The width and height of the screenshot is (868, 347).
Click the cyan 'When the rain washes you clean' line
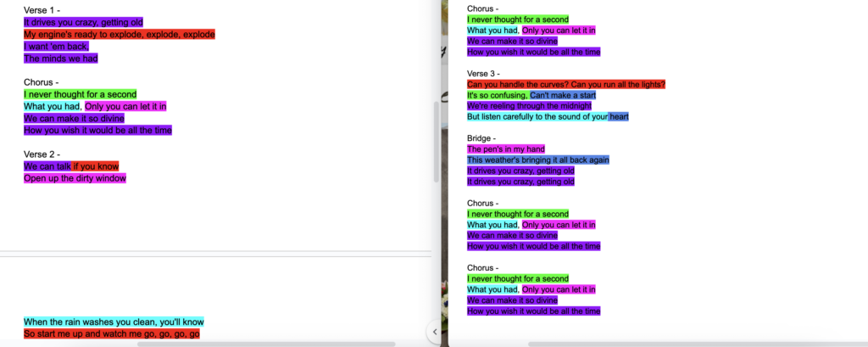click(x=114, y=322)
